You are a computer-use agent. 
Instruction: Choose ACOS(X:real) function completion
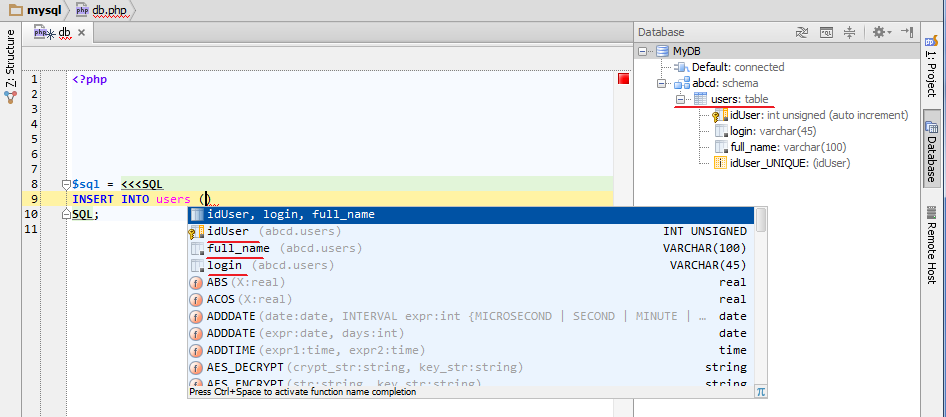click(x=471, y=299)
